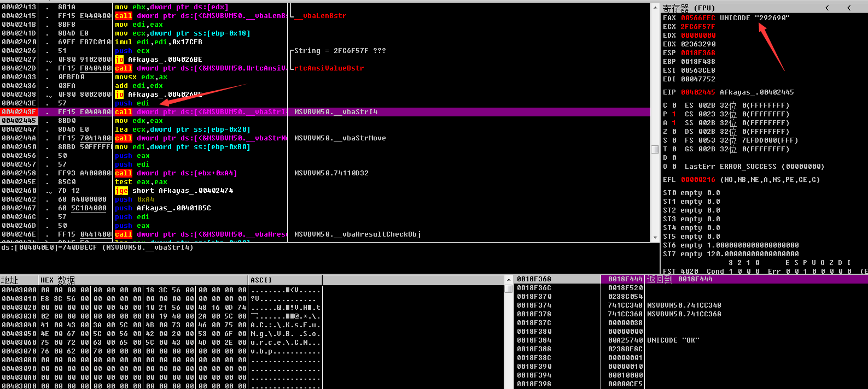Select the ST6 FPU register row
Image resolution: width=868 pixels, height=389 pixels.
(731, 245)
